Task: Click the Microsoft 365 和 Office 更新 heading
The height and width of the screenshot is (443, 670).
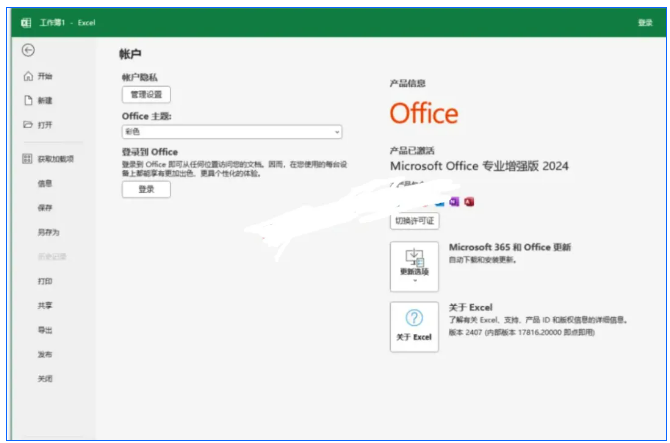Action: point(510,247)
